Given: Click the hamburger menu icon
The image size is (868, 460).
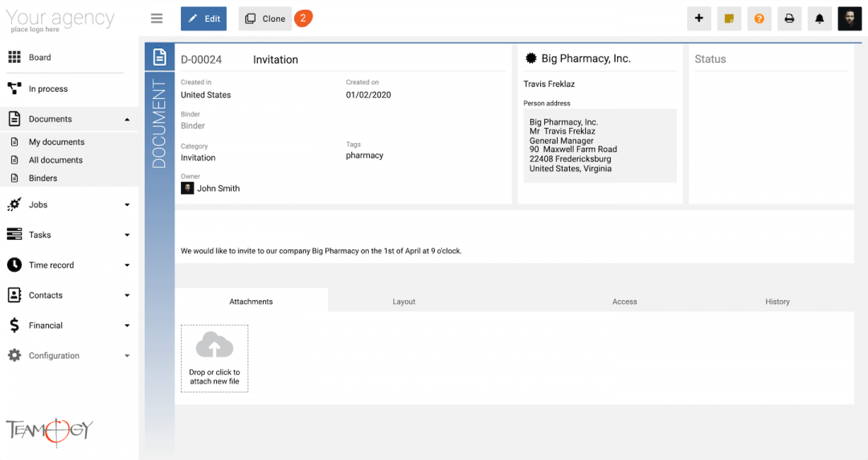Looking at the screenshot, I should point(157,18).
